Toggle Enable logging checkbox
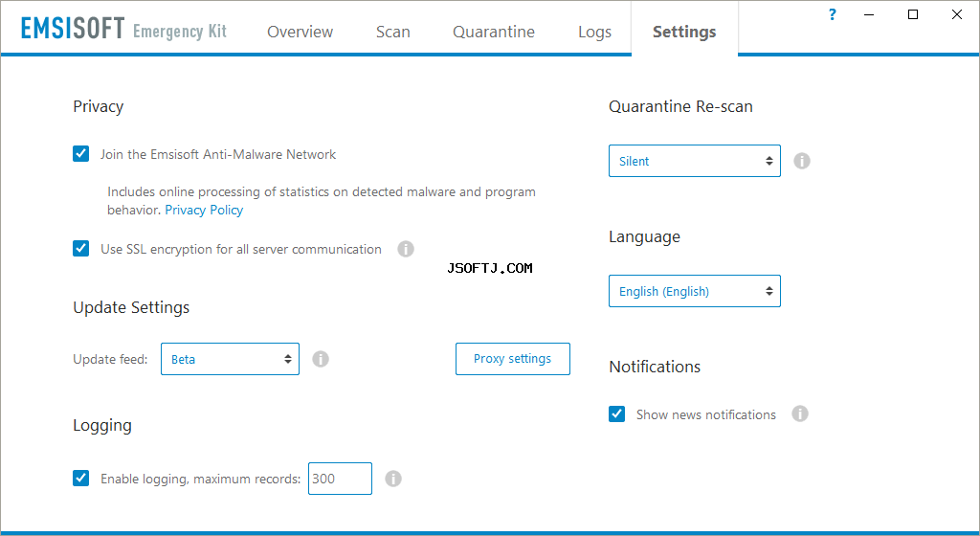 point(80,479)
